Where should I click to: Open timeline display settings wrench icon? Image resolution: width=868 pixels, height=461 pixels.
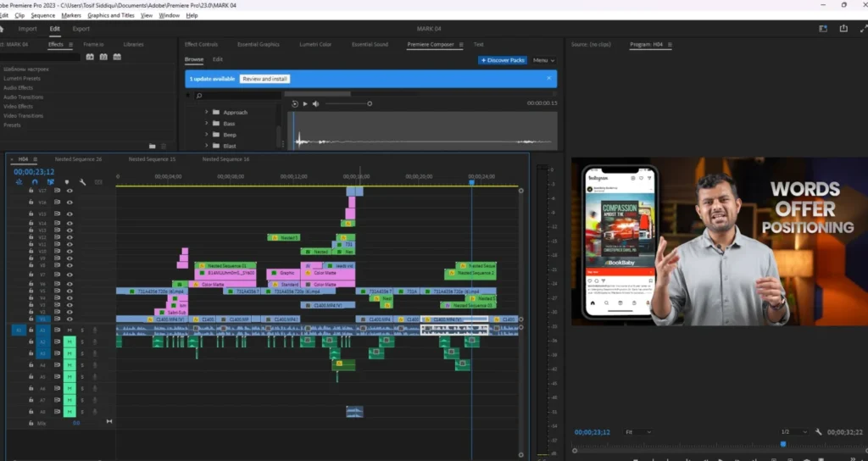click(x=82, y=181)
